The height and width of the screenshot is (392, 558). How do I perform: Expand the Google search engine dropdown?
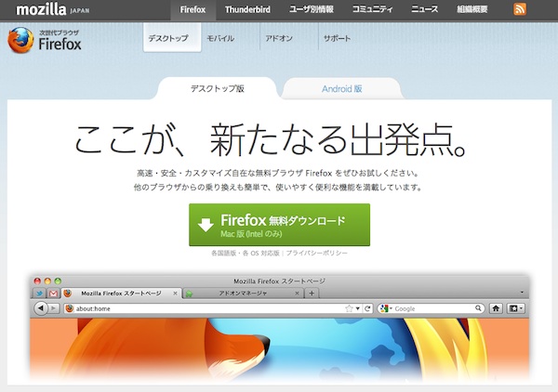pos(387,308)
